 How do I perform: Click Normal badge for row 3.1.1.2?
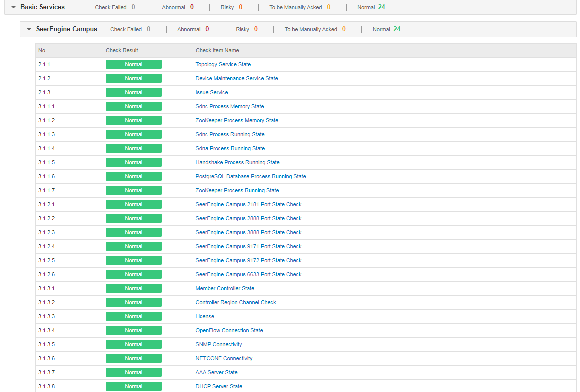pos(134,120)
